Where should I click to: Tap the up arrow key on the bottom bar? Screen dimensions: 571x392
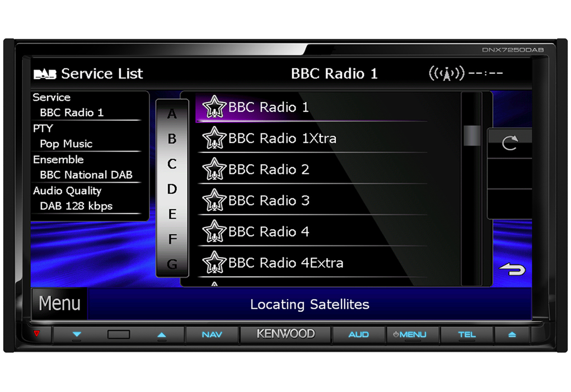point(162,334)
